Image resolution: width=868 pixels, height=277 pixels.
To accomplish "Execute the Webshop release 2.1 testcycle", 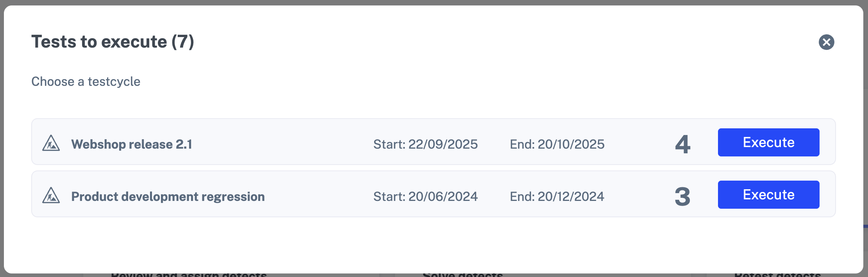I will 768,142.
